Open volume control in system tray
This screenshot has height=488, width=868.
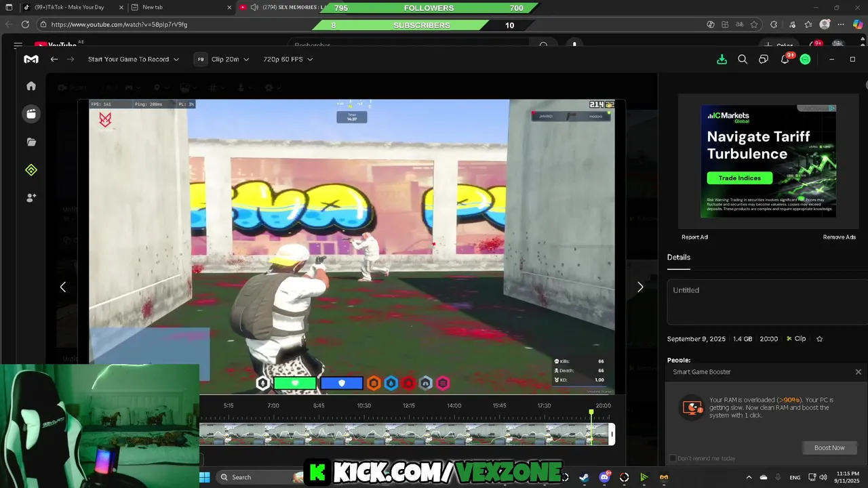point(823,477)
